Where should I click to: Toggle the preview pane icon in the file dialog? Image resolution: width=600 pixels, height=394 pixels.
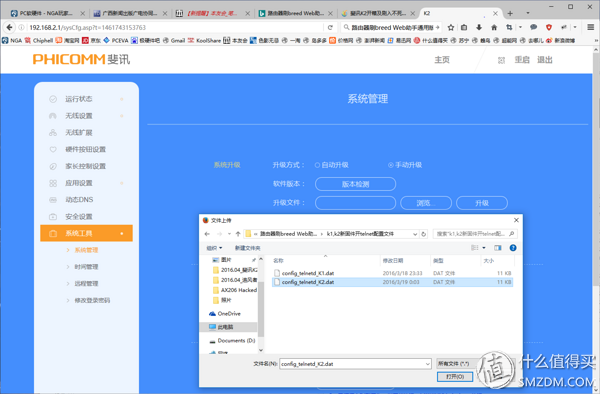tap(497, 248)
